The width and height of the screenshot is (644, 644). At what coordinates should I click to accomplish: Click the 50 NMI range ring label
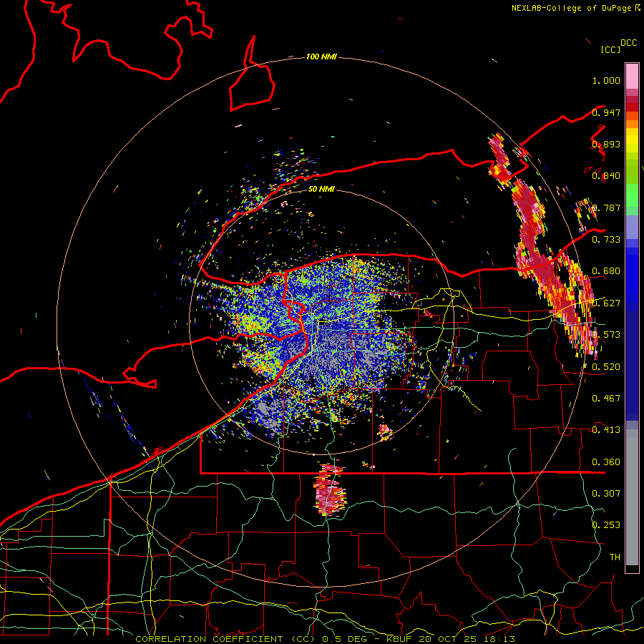(321, 189)
